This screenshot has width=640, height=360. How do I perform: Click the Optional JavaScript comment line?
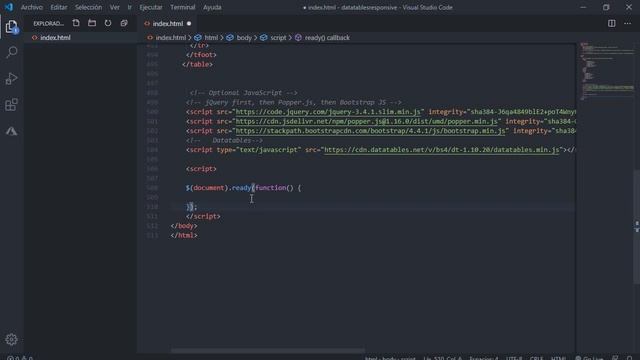(x=244, y=93)
